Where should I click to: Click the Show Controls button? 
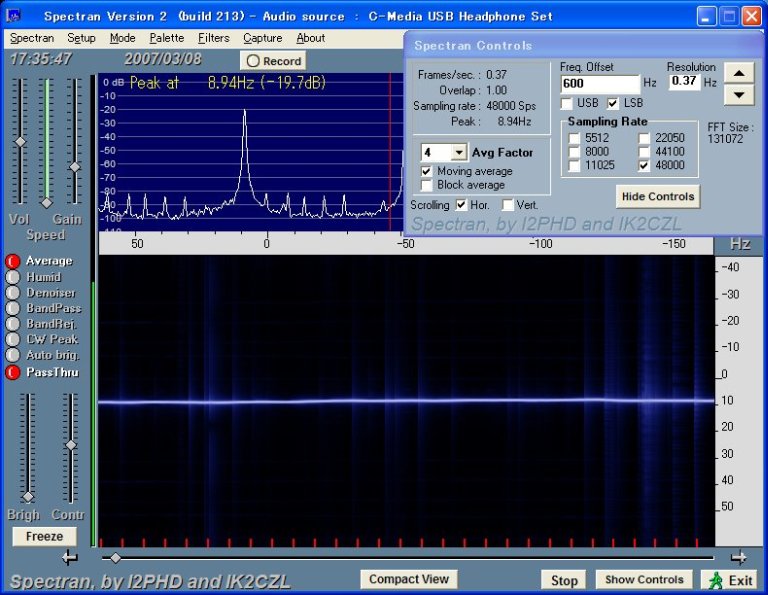(644, 580)
